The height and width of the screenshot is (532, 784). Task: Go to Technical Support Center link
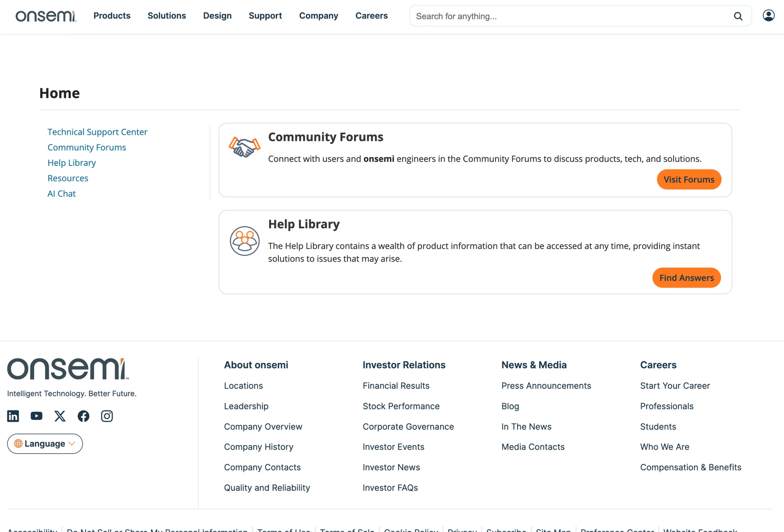click(97, 132)
